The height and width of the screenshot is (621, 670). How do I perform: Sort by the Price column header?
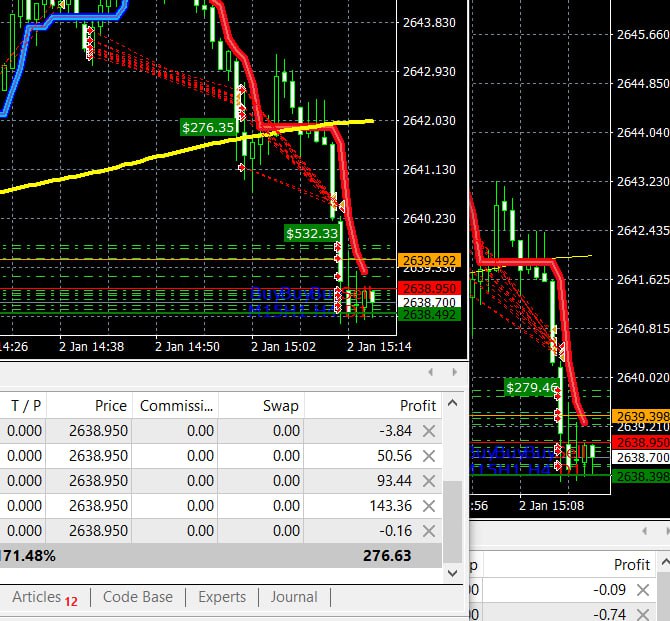pyautogui.click(x=89, y=406)
